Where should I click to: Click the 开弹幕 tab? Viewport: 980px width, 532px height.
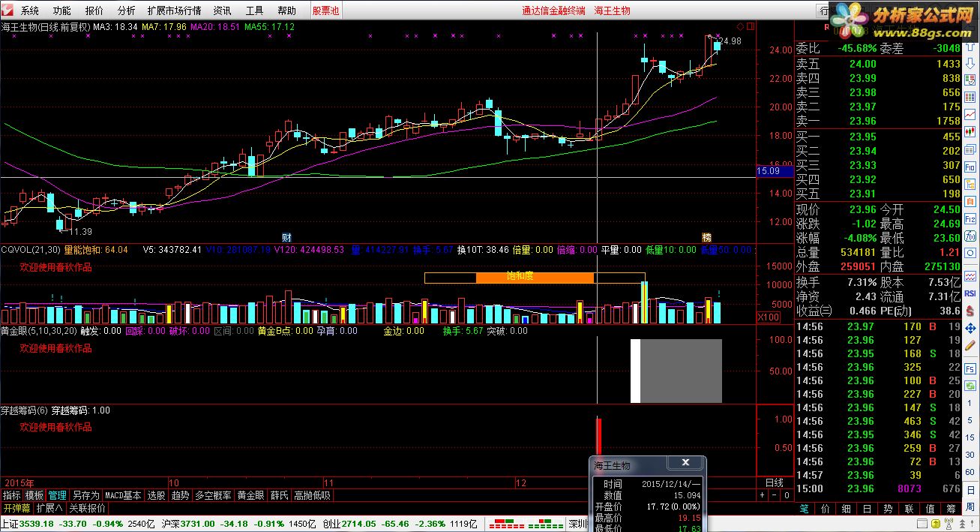[16, 508]
